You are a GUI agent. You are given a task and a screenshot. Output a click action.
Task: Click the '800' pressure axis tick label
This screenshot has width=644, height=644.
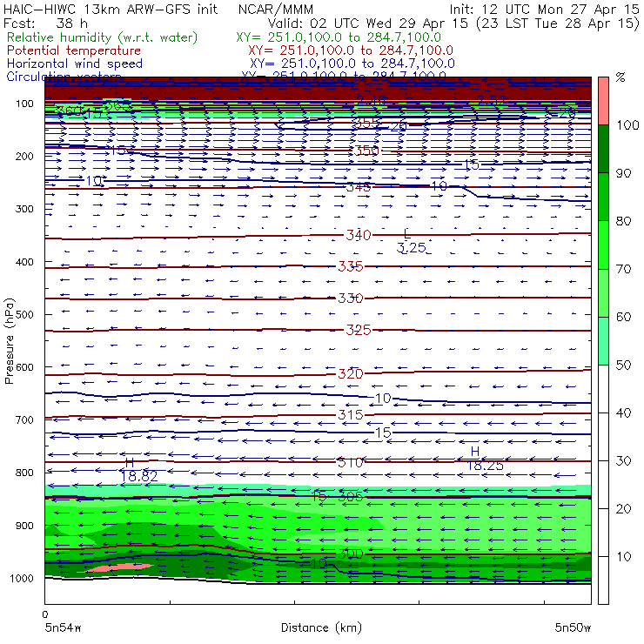[24, 473]
